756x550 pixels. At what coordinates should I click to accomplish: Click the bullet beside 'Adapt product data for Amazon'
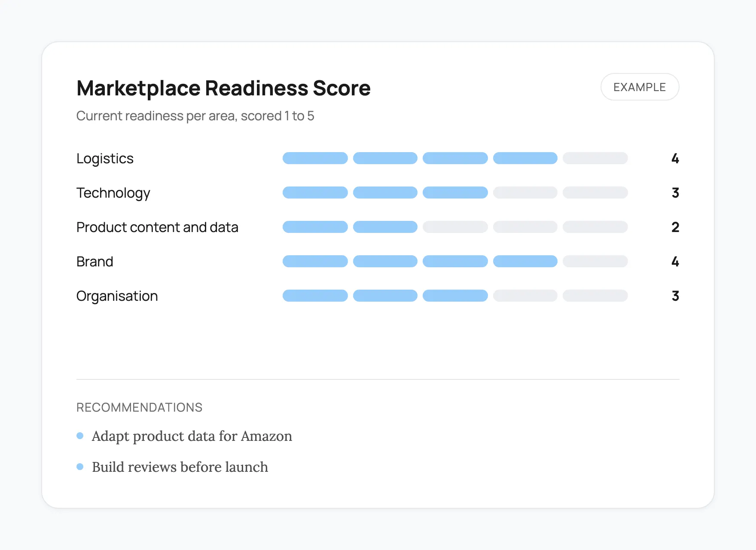80,436
